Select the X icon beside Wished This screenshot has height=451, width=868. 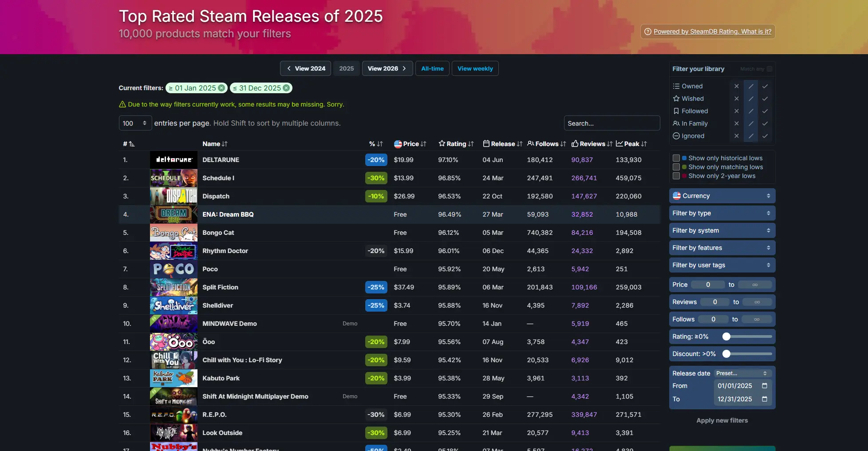tap(736, 99)
